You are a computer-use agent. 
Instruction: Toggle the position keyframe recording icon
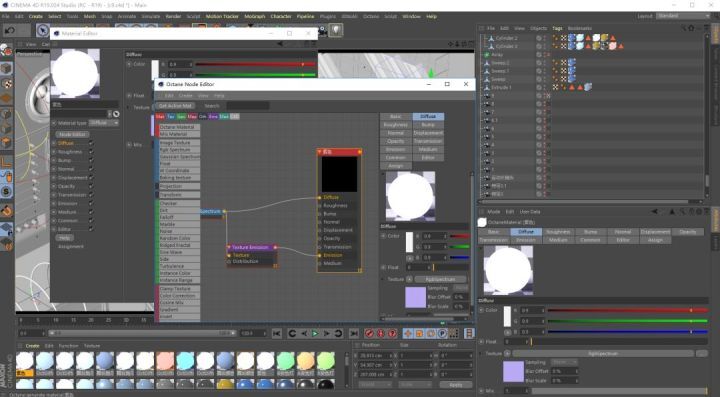pyautogui.click(x=407, y=334)
